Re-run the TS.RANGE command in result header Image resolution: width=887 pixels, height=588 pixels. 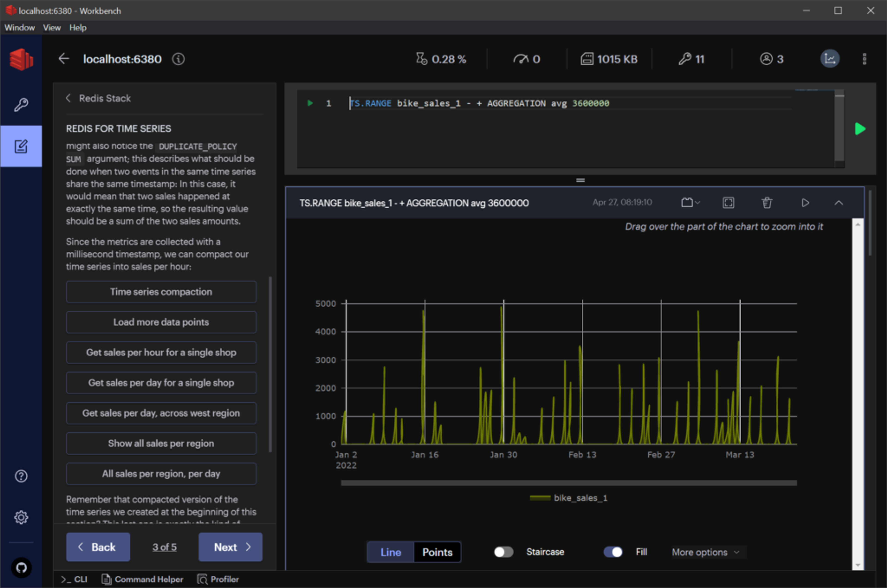tap(805, 203)
